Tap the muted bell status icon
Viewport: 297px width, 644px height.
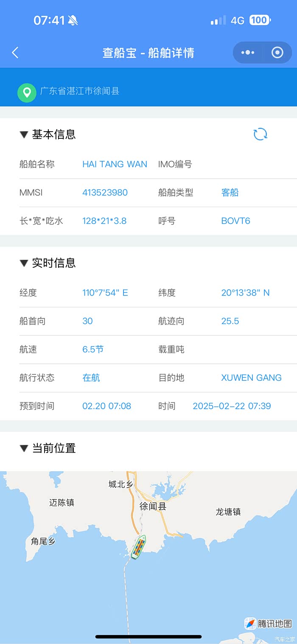73,20
